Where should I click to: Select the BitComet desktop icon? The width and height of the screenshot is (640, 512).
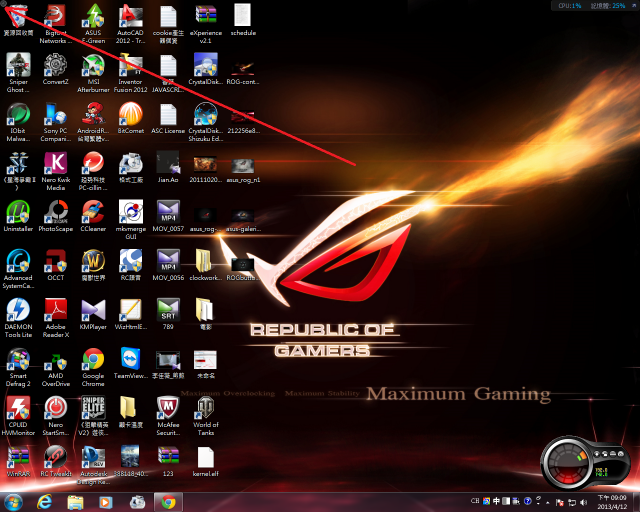131,118
